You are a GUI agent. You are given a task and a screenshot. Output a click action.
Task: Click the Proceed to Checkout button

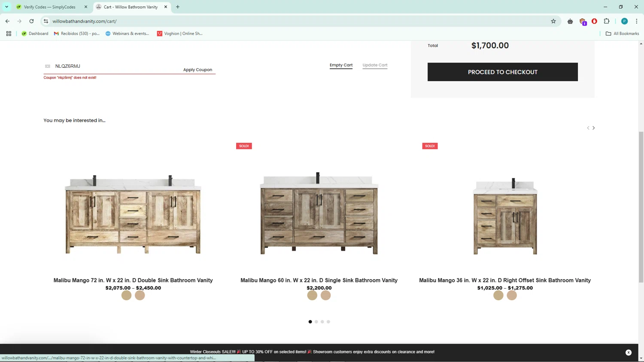tap(502, 72)
